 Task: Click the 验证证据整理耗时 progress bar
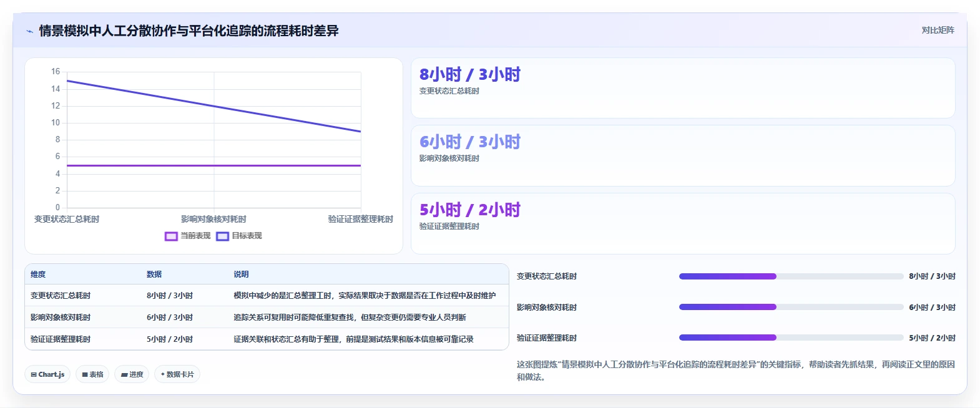pos(791,338)
